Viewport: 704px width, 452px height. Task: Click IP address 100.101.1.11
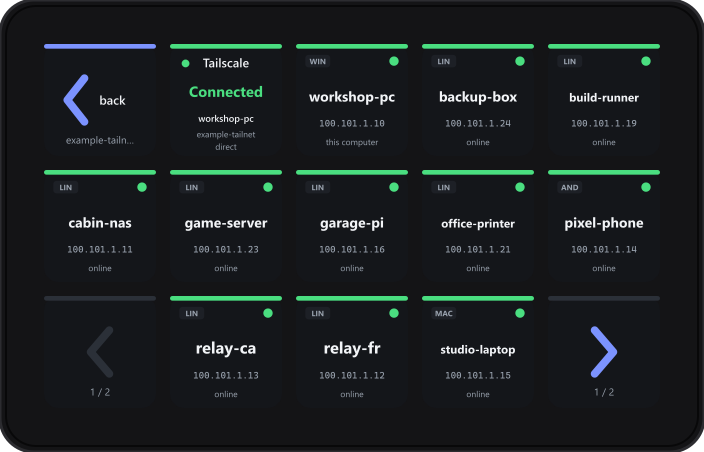click(x=100, y=250)
